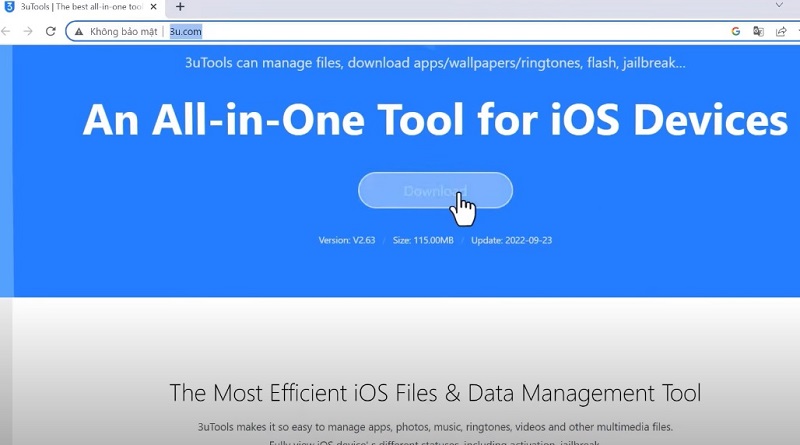This screenshot has height=445, width=800.
Task: Select the 3uTools browser tab
Action: click(82, 7)
